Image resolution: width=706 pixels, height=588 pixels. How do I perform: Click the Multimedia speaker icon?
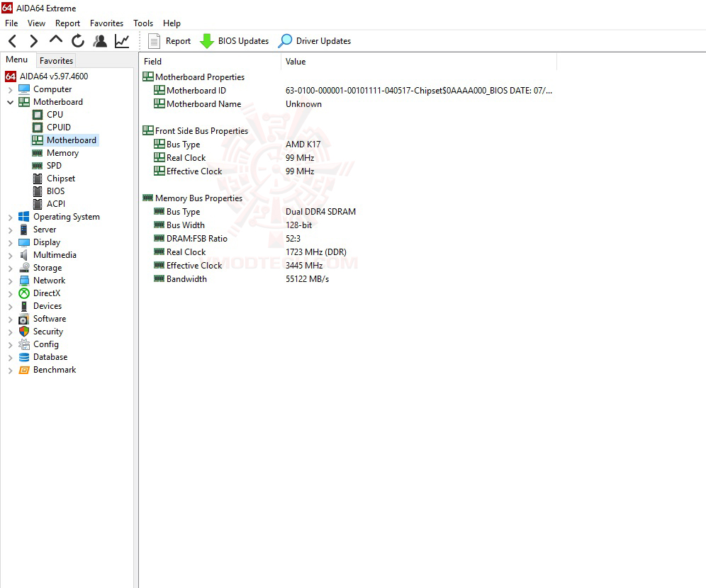coord(24,255)
